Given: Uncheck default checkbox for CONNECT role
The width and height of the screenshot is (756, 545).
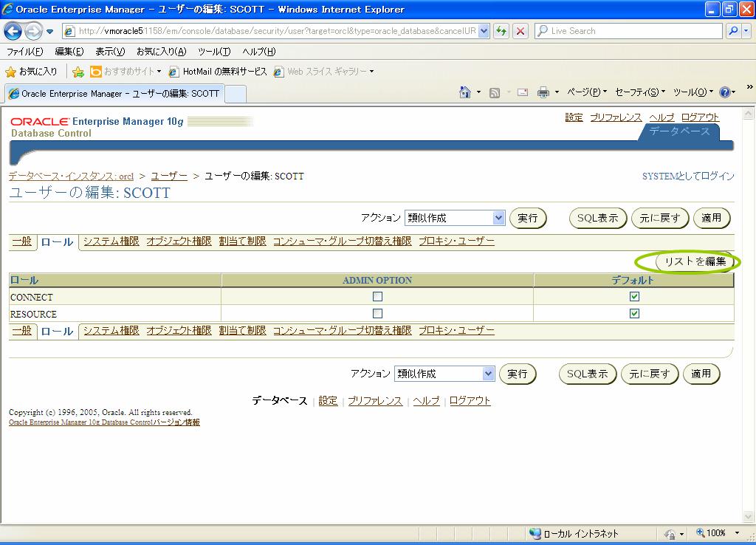Looking at the screenshot, I should point(634,297).
